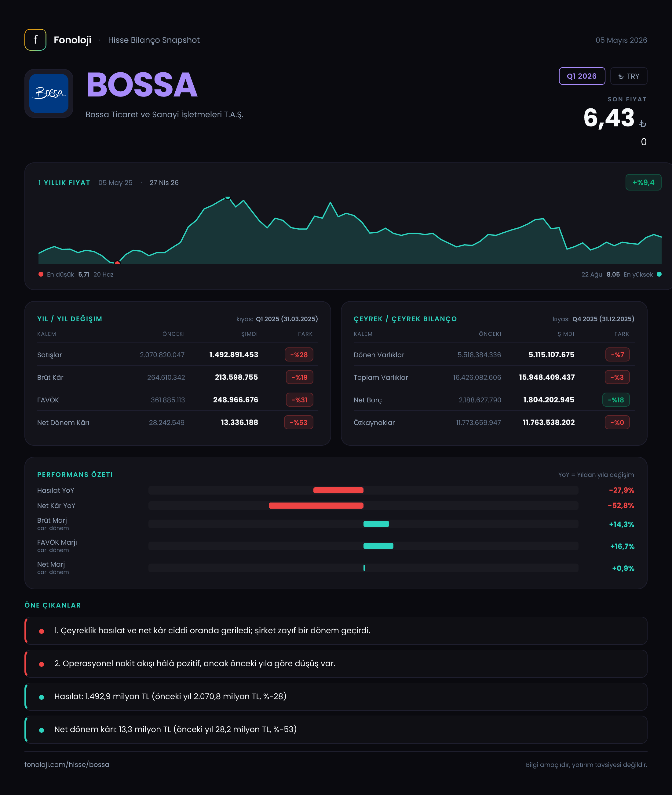Click the Brüt Kâr value 213.598.755
672x795 pixels.
tap(236, 377)
